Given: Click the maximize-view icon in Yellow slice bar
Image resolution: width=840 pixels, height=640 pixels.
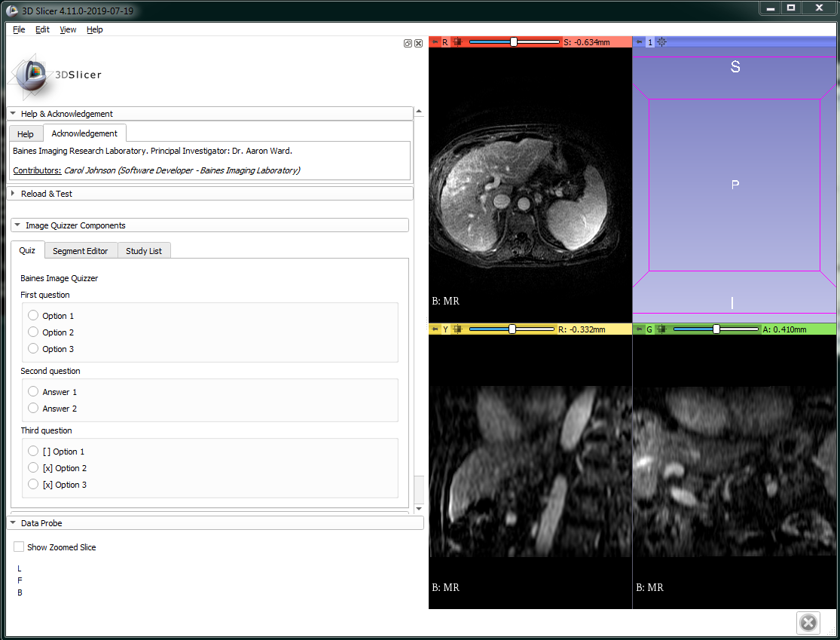Looking at the screenshot, I should pyautogui.click(x=457, y=329).
